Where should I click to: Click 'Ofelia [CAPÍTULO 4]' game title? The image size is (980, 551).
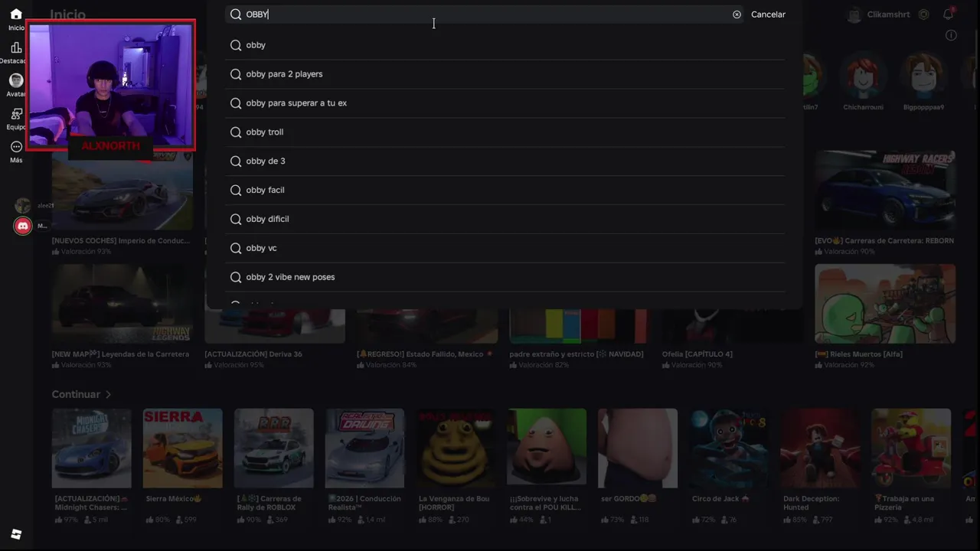tap(697, 354)
